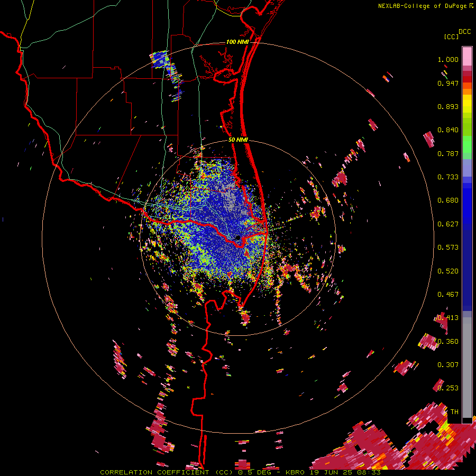Select the 0.893 scale value
476x476 pixels.
coord(448,106)
